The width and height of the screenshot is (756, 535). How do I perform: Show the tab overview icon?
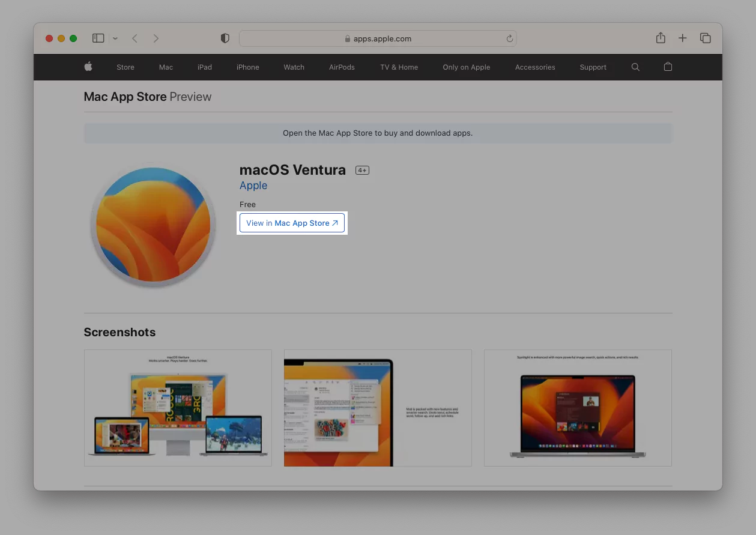pos(705,38)
